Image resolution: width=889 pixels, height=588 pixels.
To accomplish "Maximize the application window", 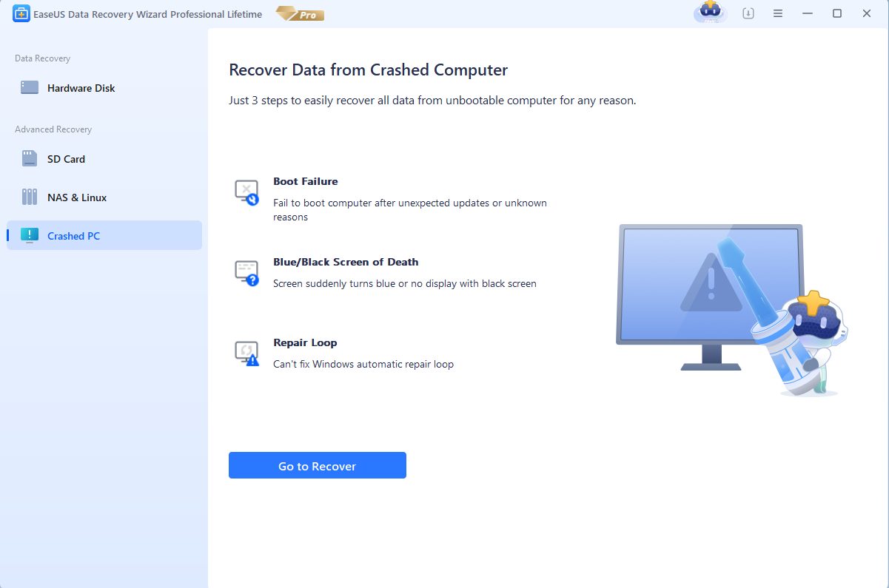I will coord(836,14).
